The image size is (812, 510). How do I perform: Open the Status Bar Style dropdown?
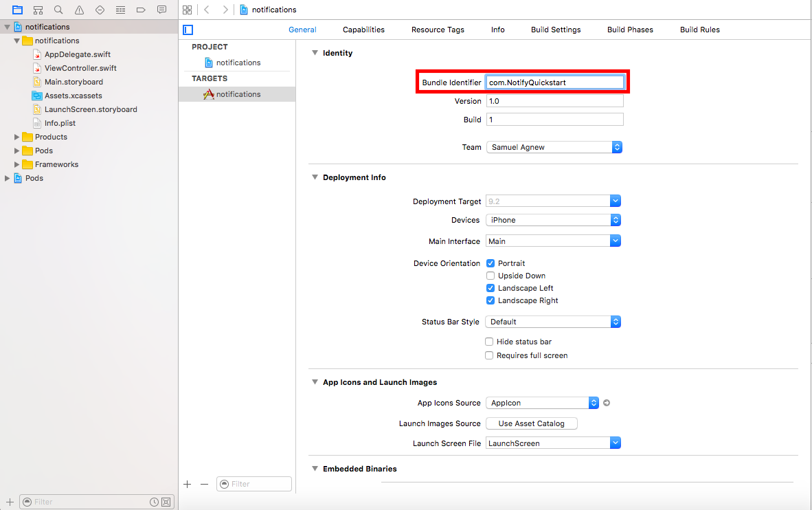[x=553, y=322]
